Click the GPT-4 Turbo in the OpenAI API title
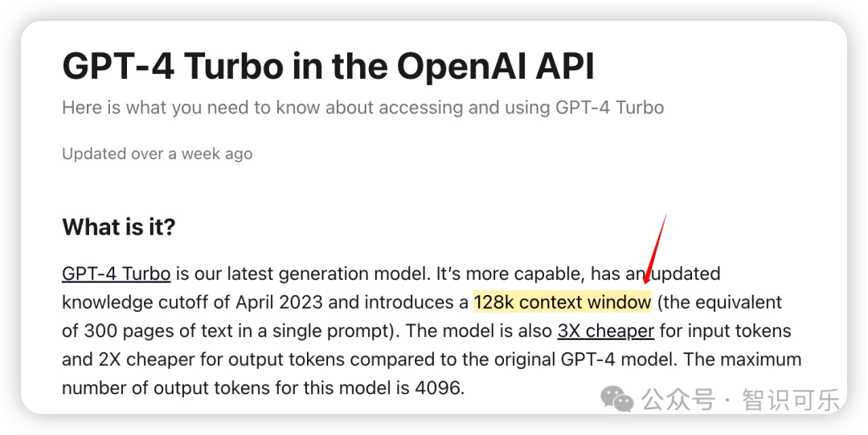The image size is (868, 435). click(x=328, y=66)
